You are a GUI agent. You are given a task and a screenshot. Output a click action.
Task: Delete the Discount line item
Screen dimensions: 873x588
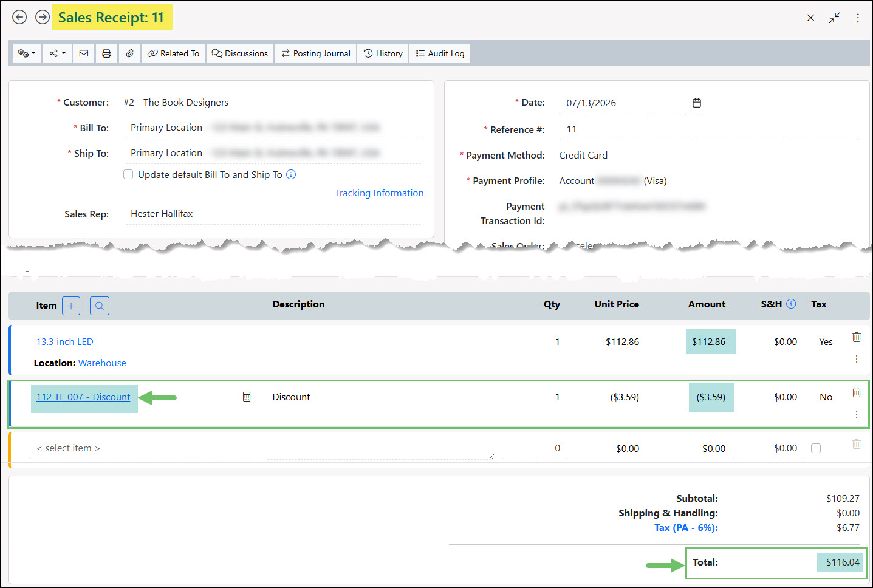pyautogui.click(x=857, y=392)
